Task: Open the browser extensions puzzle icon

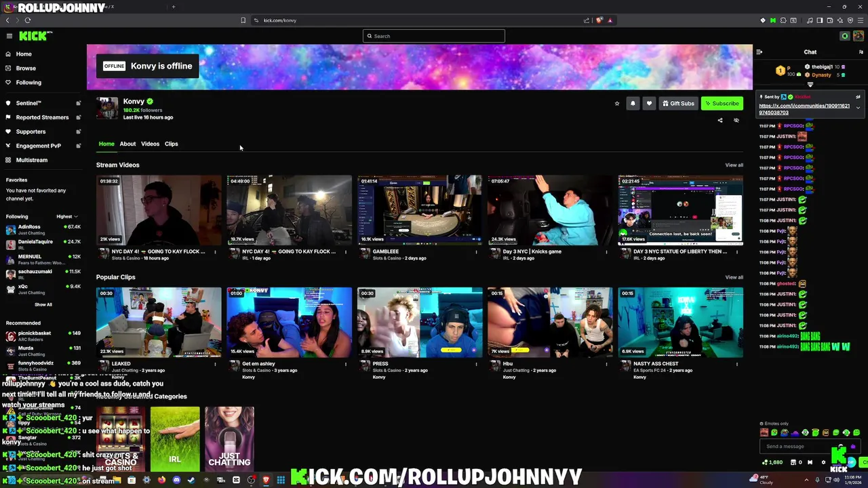Action: coord(783,20)
